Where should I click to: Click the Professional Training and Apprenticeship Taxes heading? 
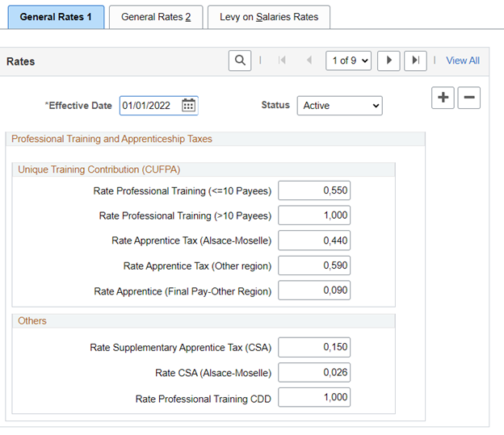click(111, 139)
